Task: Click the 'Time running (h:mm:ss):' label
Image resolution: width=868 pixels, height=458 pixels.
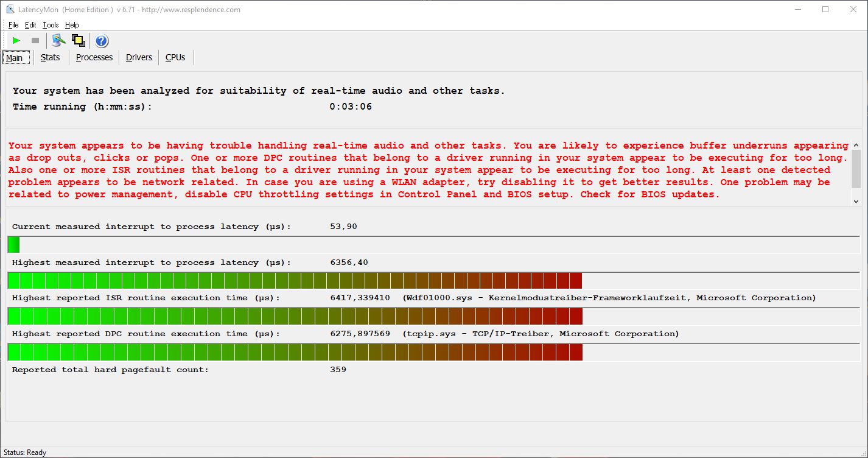Action: pyautogui.click(x=83, y=107)
